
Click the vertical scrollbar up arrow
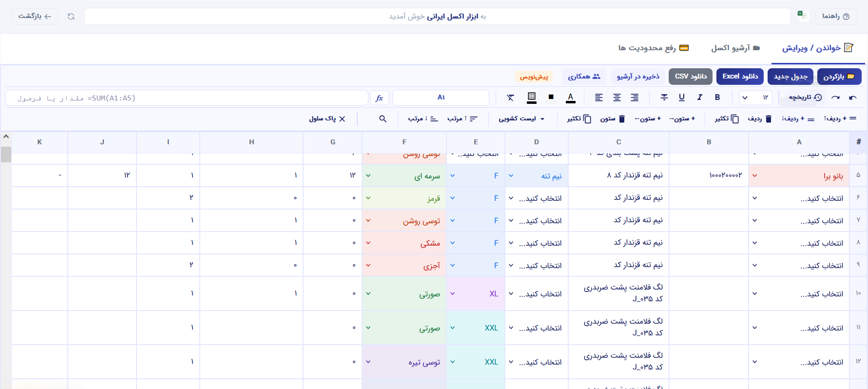coord(6,136)
